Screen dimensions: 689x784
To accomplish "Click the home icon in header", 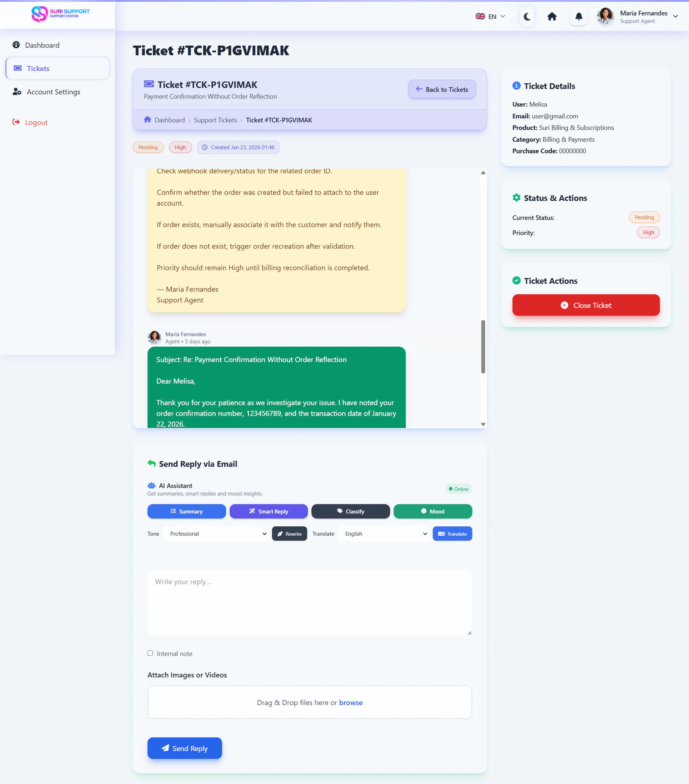I will click(552, 17).
